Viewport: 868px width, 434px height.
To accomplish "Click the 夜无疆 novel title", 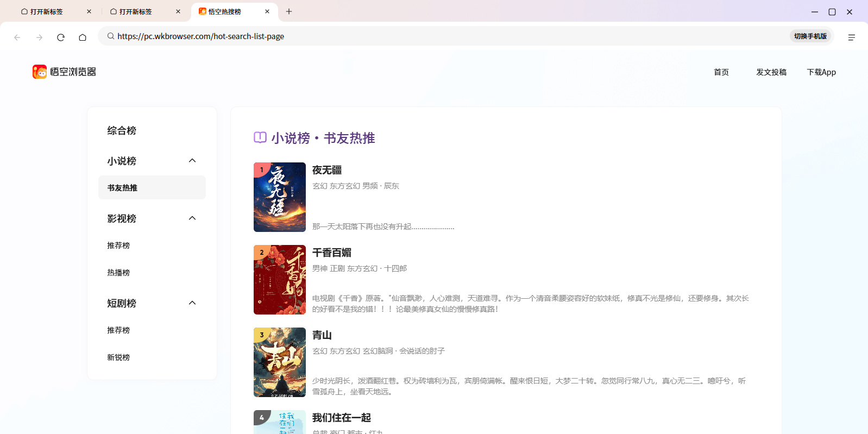I will 327,170.
